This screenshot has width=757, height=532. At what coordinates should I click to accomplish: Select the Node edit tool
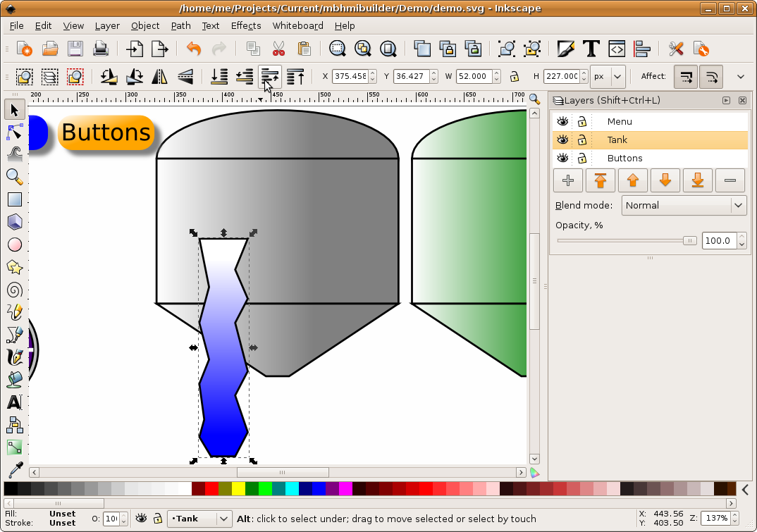(15, 132)
